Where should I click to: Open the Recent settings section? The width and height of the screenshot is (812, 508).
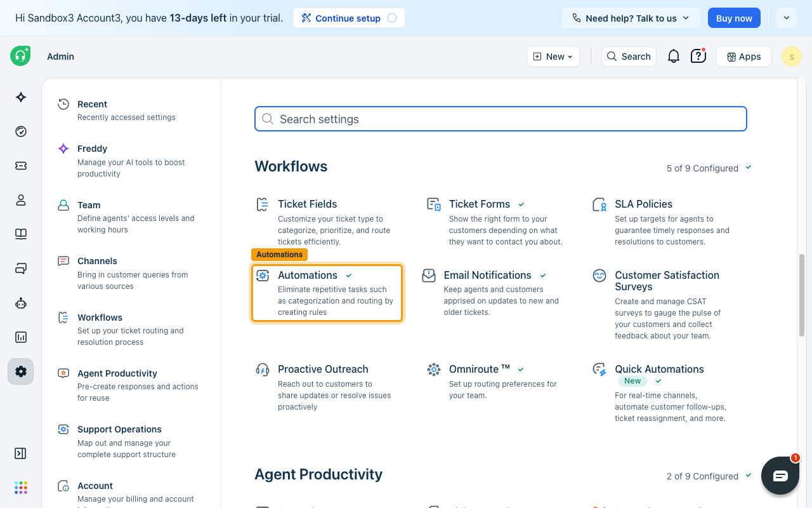pyautogui.click(x=127, y=110)
